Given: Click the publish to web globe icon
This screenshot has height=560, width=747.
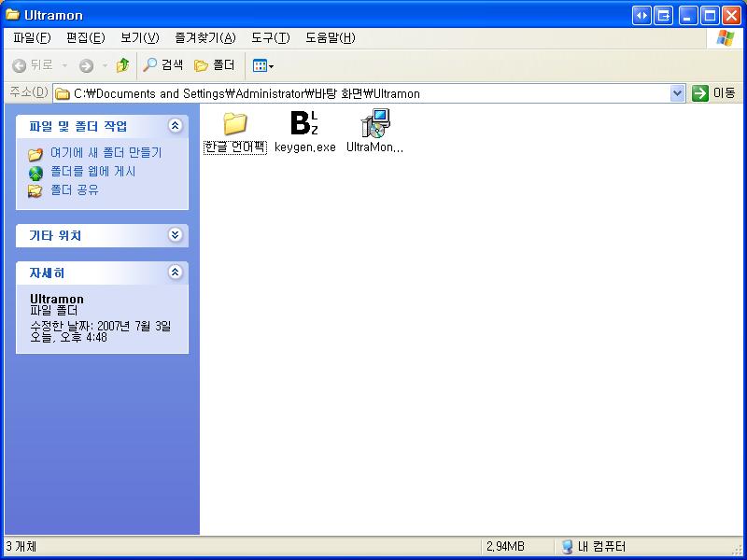Looking at the screenshot, I should [x=35, y=173].
